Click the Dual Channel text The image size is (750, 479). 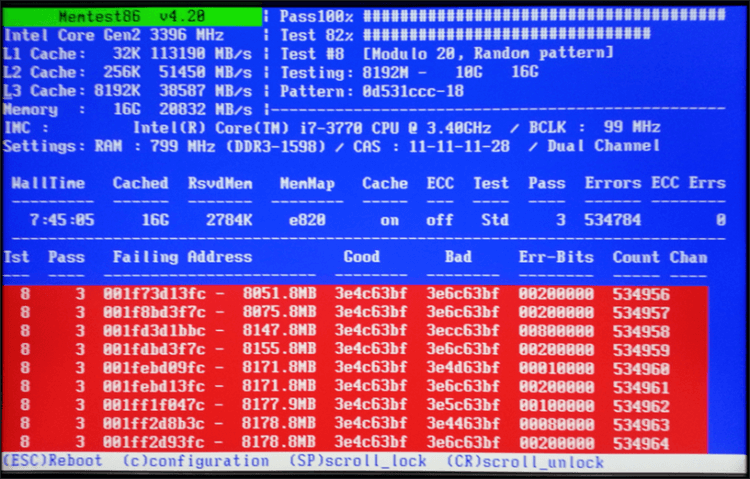coord(604,145)
